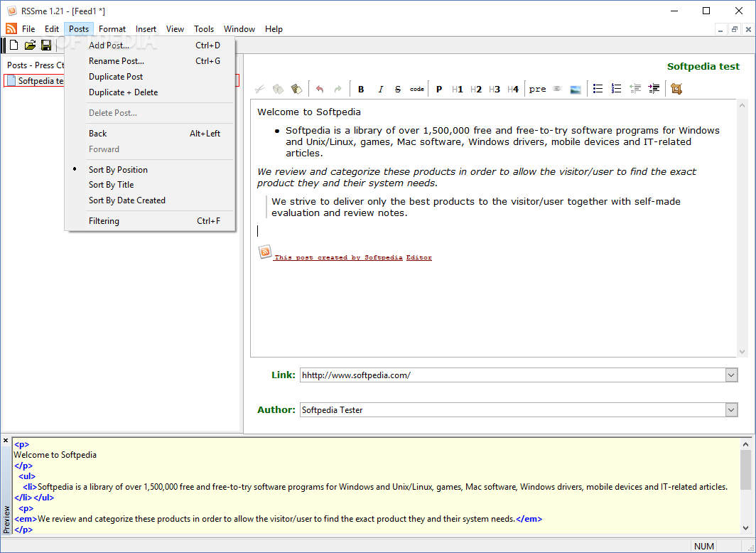Apply Heading H2 style
Screen dimensions: 756x553
[476, 89]
